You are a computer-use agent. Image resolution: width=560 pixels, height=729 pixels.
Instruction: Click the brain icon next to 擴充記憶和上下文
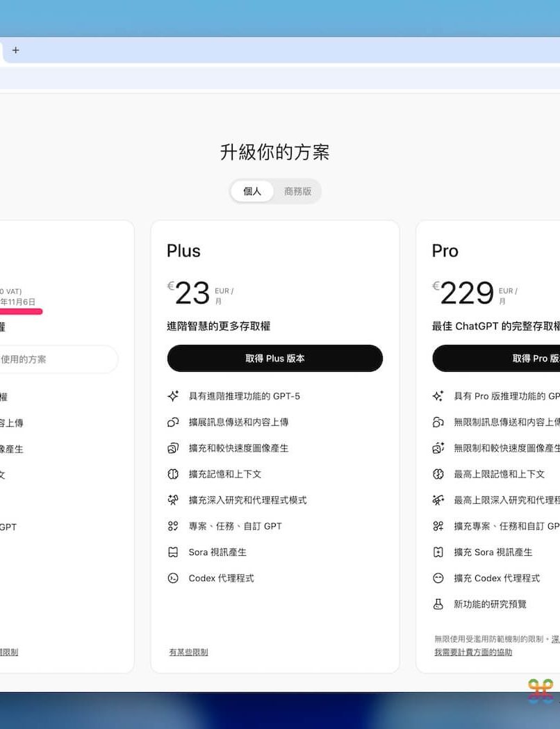pyautogui.click(x=173, y=474)
